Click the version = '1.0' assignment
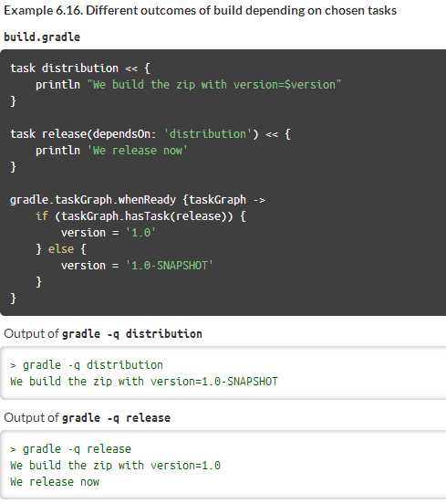Image resolution: width=446 pixels, height=504 pixels. [109, 233]
